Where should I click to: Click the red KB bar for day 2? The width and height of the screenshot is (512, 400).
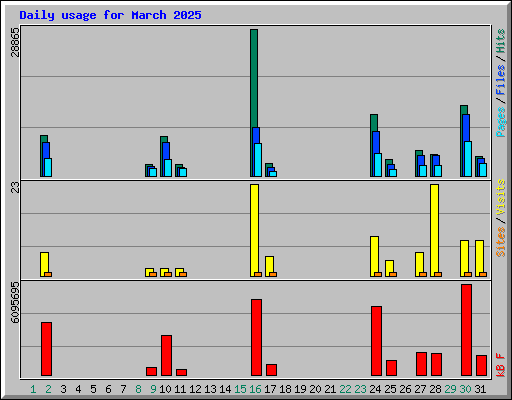tap(46, 349)
